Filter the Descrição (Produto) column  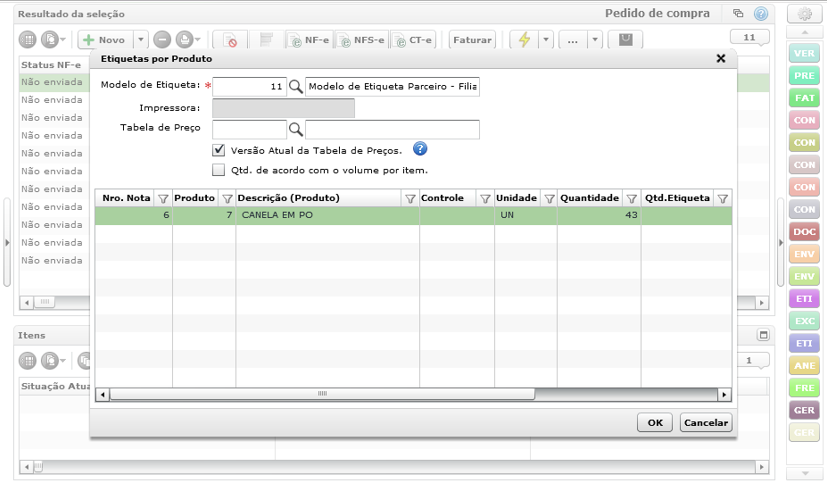(x=410, y=199)
